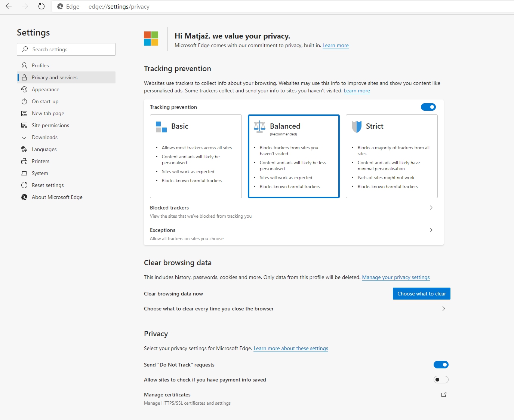Screen dimensions: 514x420
Task: Click the Choose what to clear button
Action: 422,294
